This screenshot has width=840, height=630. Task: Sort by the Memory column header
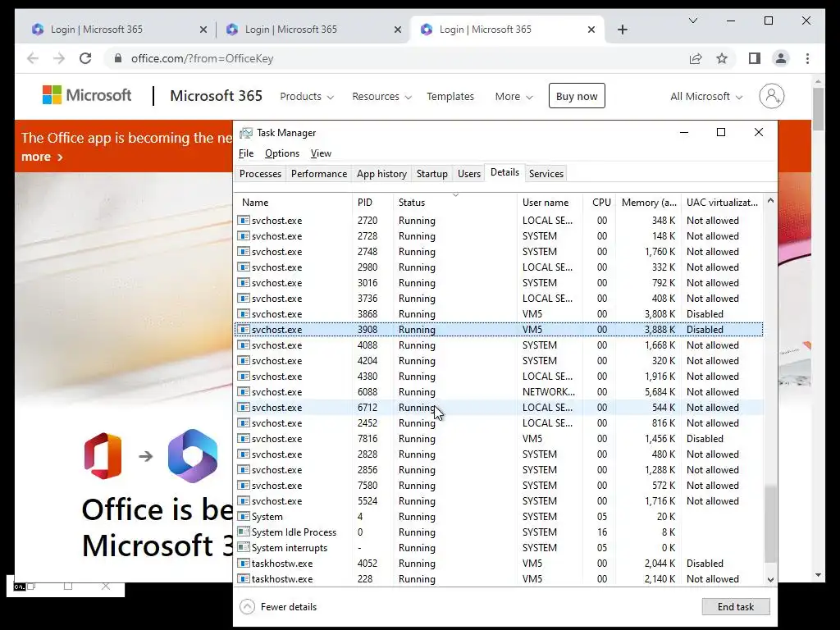pyautogui.click(x=648, y=203)
